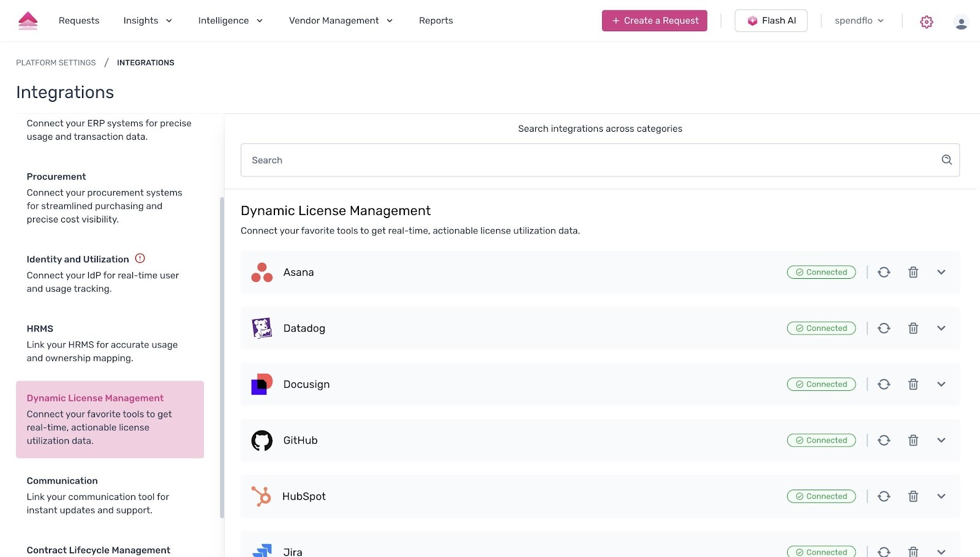Delete the HubSpot integration
This screenshot has height=557, width=980.
913,496
